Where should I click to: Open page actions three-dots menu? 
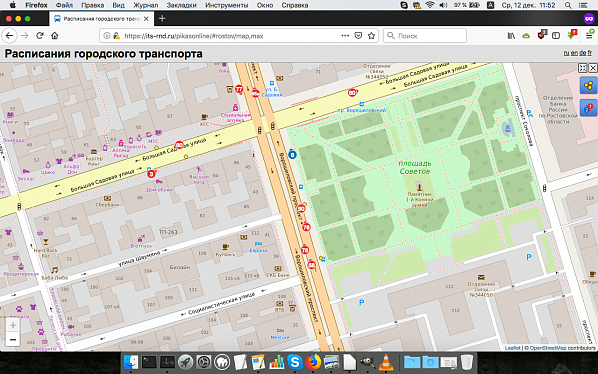click(x=345, y=35)
